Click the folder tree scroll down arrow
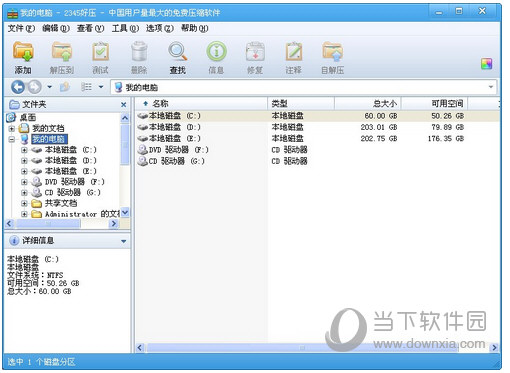This screenshot has width=510, height=373. pyautogui.click(x=125, y=213)
